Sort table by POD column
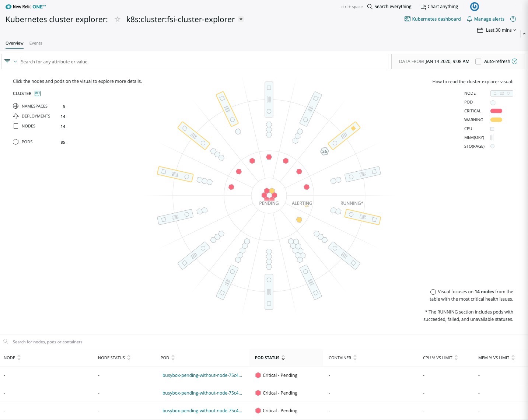 tap(168, 358)
